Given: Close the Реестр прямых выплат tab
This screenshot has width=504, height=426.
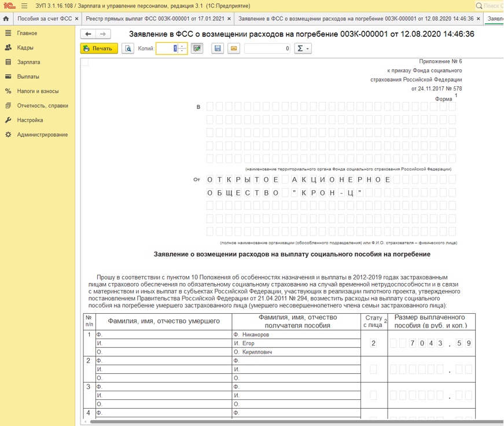Looking at the screenshot, I should tap(229, 19).
